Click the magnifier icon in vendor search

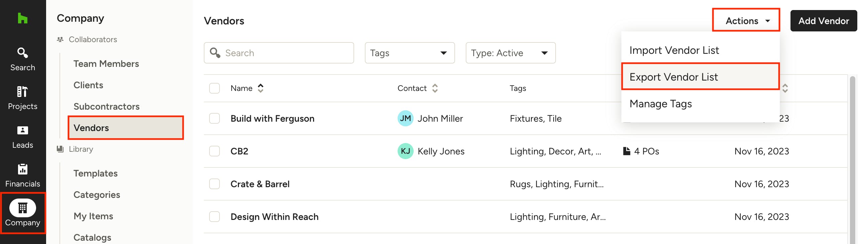[215, 52]
